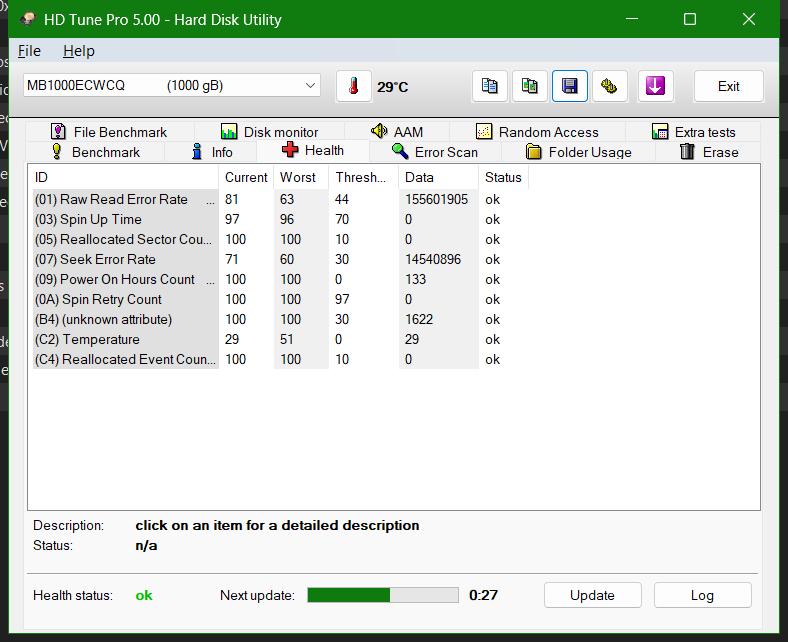Click the Log button

pos(703,595)
